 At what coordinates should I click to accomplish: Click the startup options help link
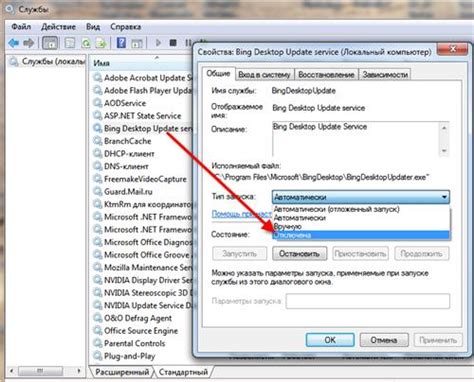click(242, 214)
